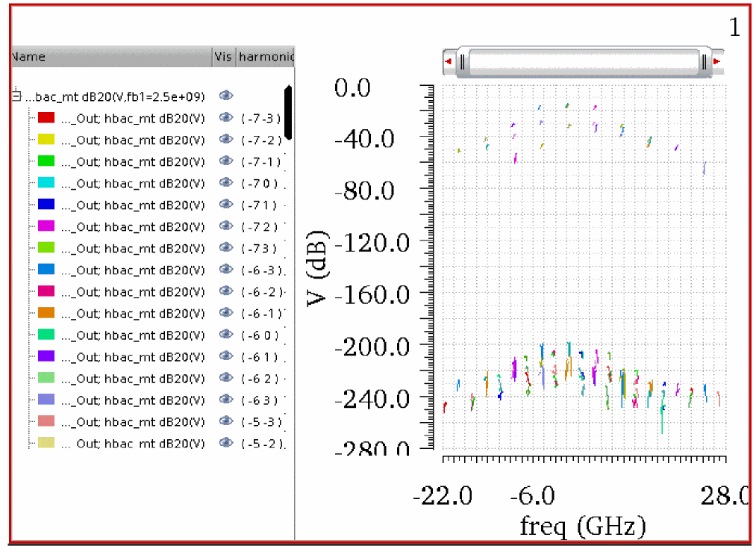Click the magenta swatch for (-7 2) trace

point(46,226)
